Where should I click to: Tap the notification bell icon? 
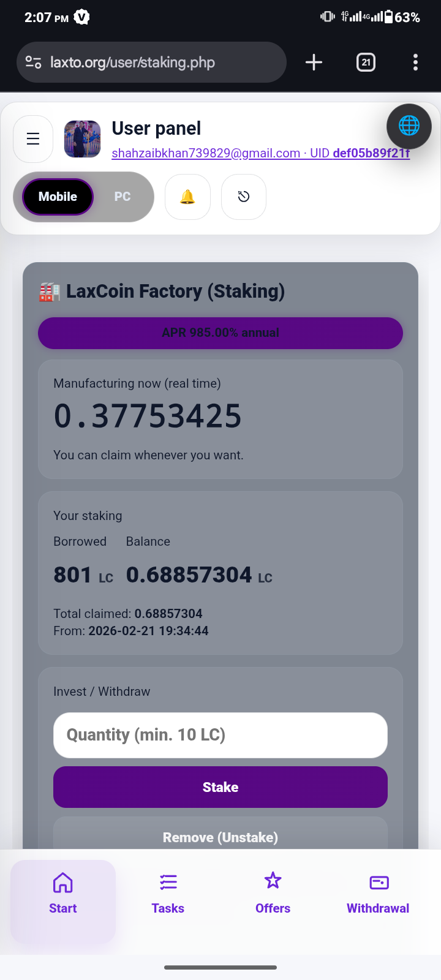point(187,197)
